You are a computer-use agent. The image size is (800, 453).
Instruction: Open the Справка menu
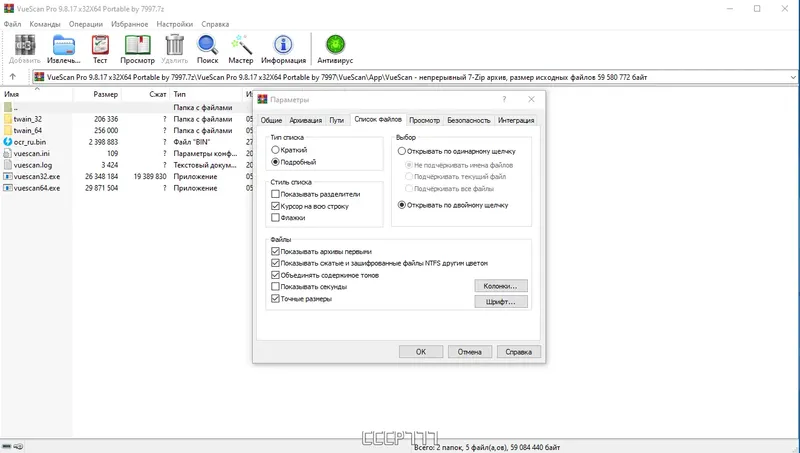(215, 24)
